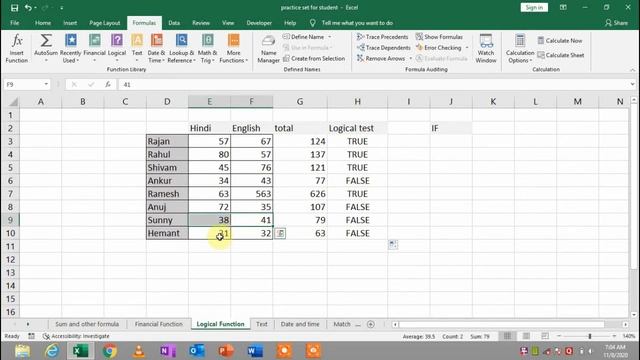Switch to the Data ribbon tab
This screenshot has width=640, height=360.
click(x=174, y=23)
